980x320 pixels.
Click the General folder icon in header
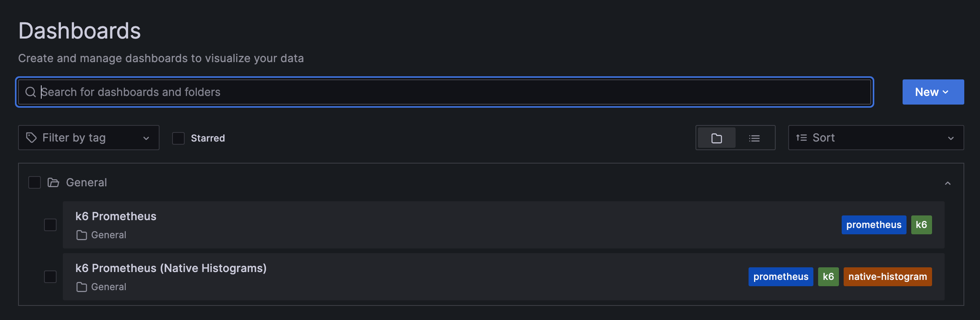pos(53,182)
